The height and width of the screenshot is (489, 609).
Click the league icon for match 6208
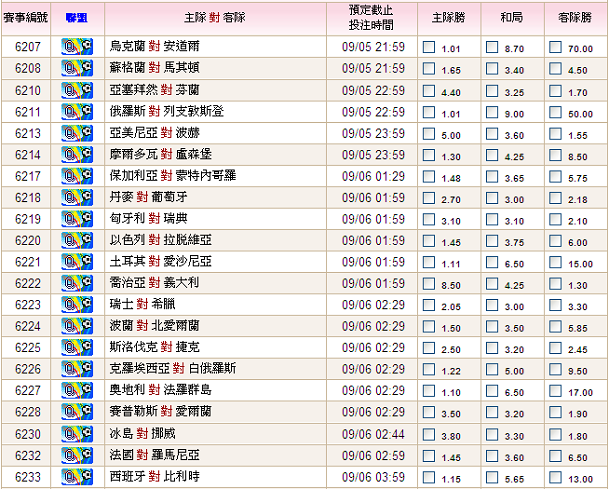(77, 68)
